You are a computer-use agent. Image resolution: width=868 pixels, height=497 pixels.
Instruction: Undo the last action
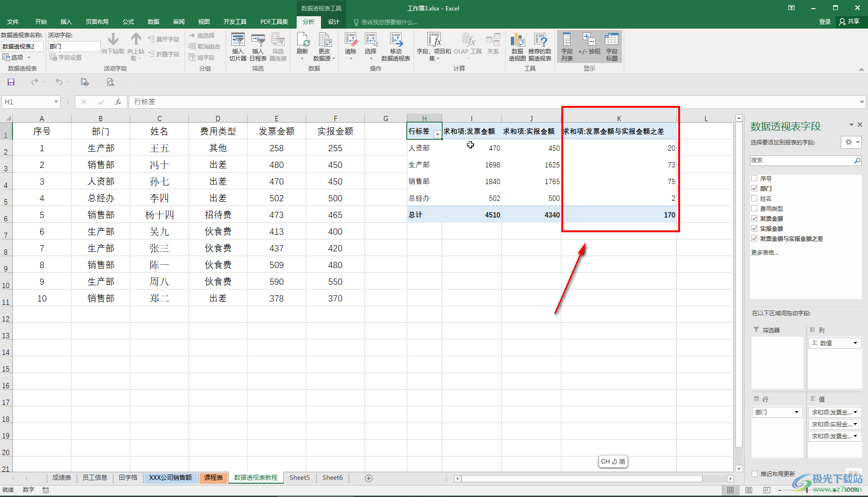pos(59,82)
